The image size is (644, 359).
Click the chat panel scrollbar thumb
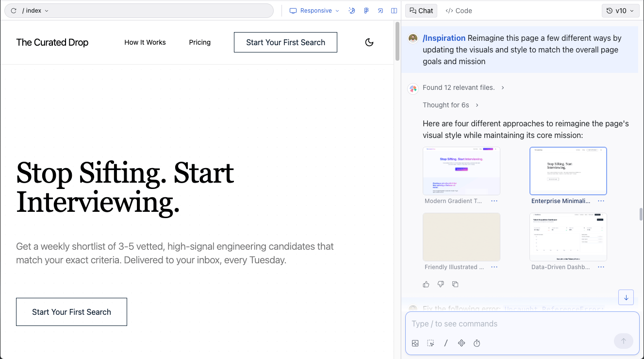tap(641, 214)
